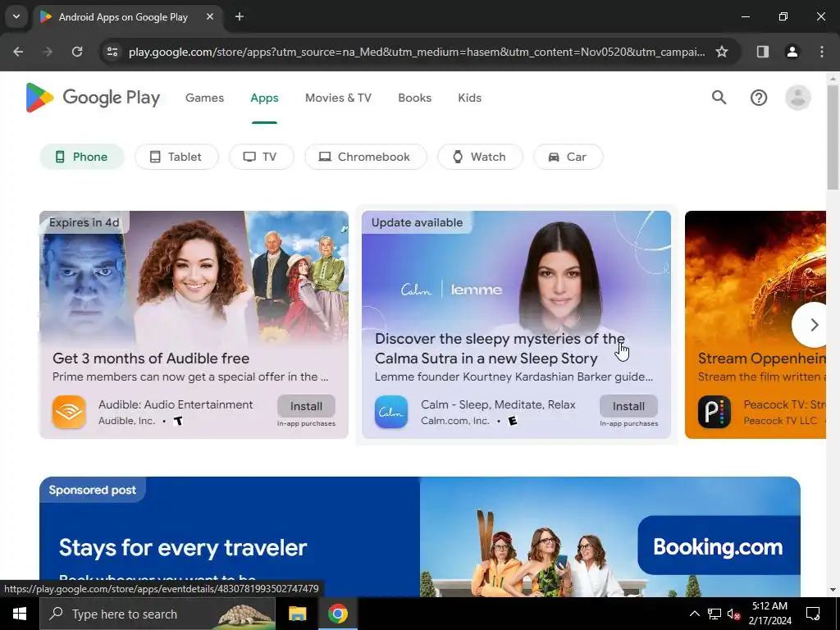Expand the Chrome tab search dropdown

point(16,16)
